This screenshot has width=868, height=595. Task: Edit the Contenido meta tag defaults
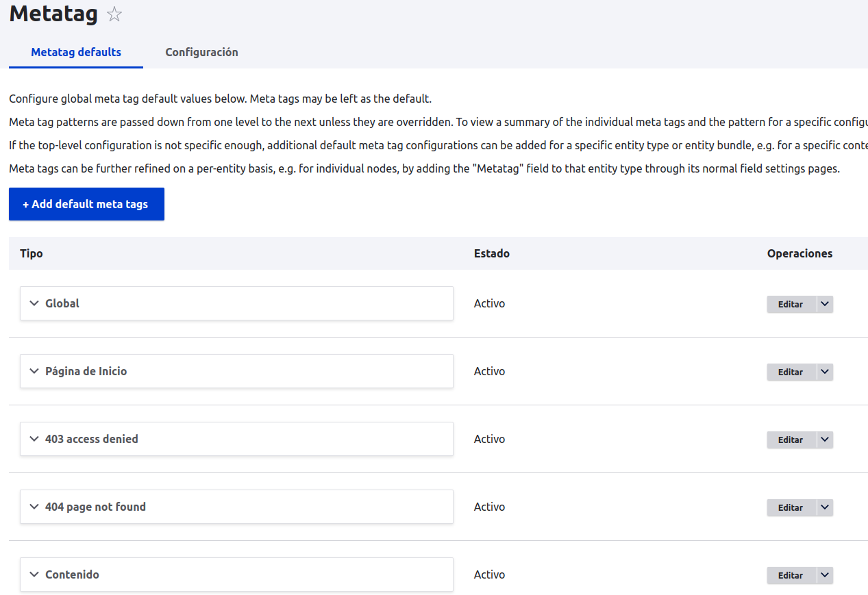(791, 575)
